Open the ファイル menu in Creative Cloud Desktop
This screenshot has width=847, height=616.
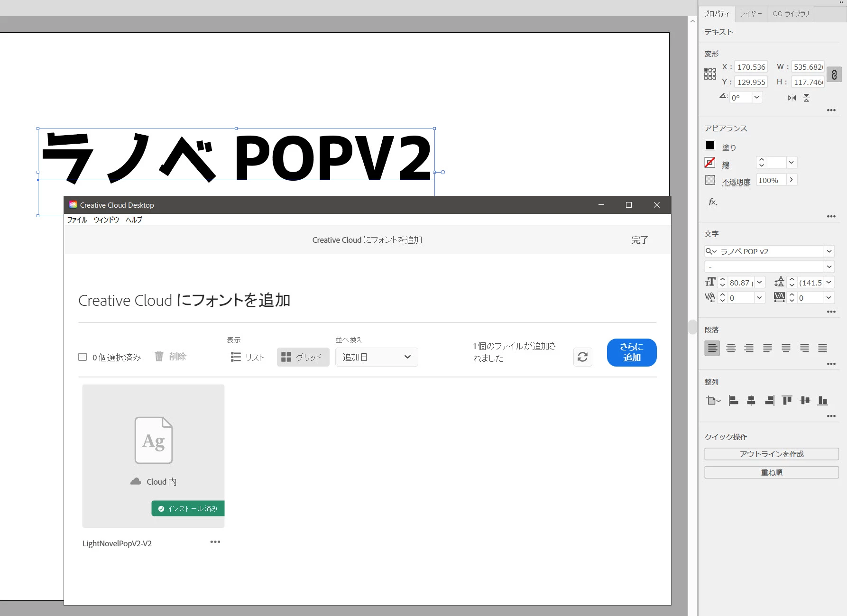click(77, 220)
